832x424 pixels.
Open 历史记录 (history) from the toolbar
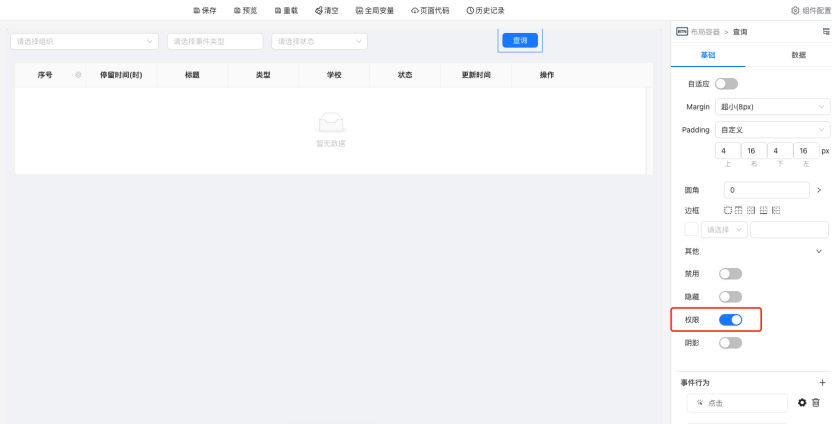[485, 10]
